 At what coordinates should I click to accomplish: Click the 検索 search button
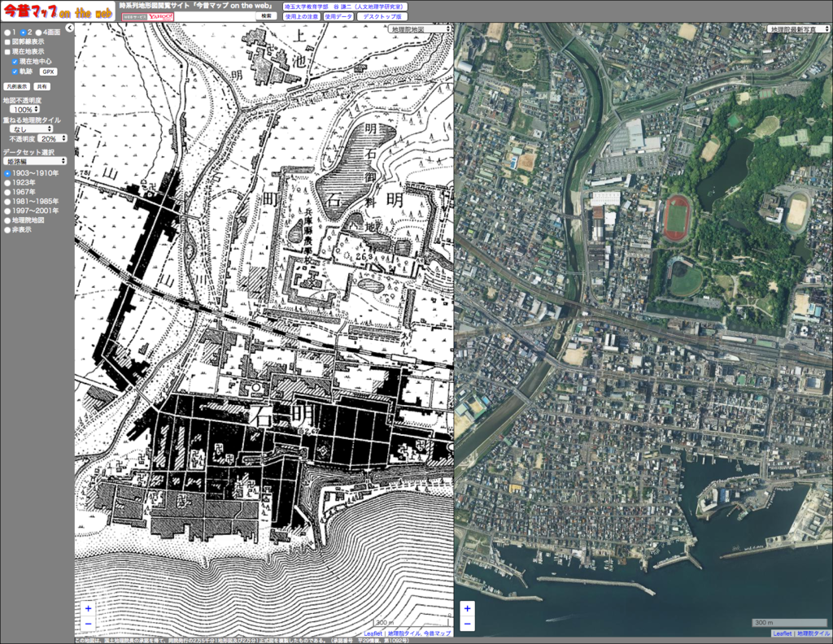coord(267,16)
